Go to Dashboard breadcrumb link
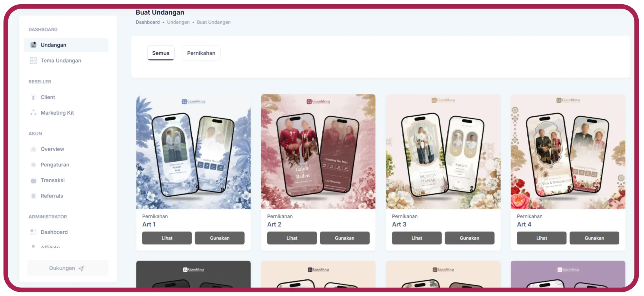644x296 pixels. 148,22
